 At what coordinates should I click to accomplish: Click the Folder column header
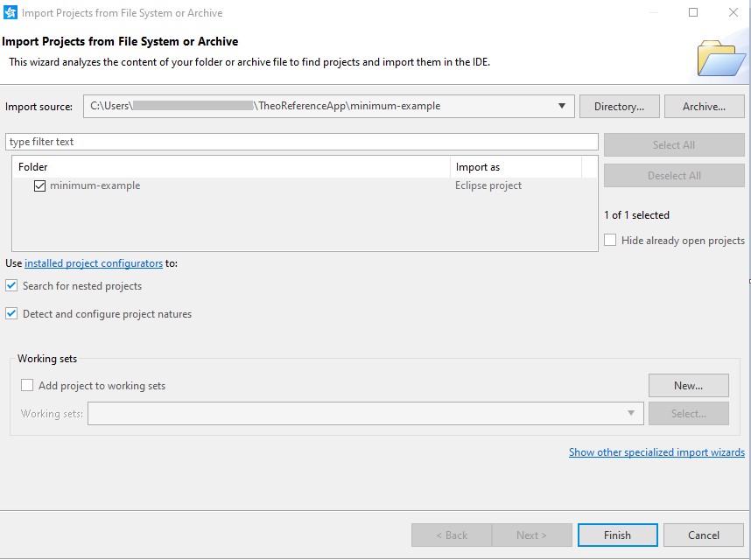(x=231, y=167)
